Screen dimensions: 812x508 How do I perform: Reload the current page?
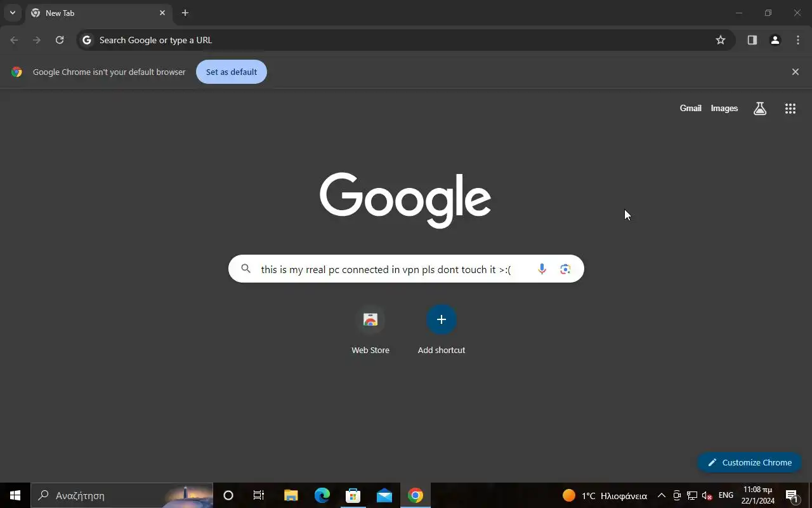pyautogui.click(x=60, y=40)
